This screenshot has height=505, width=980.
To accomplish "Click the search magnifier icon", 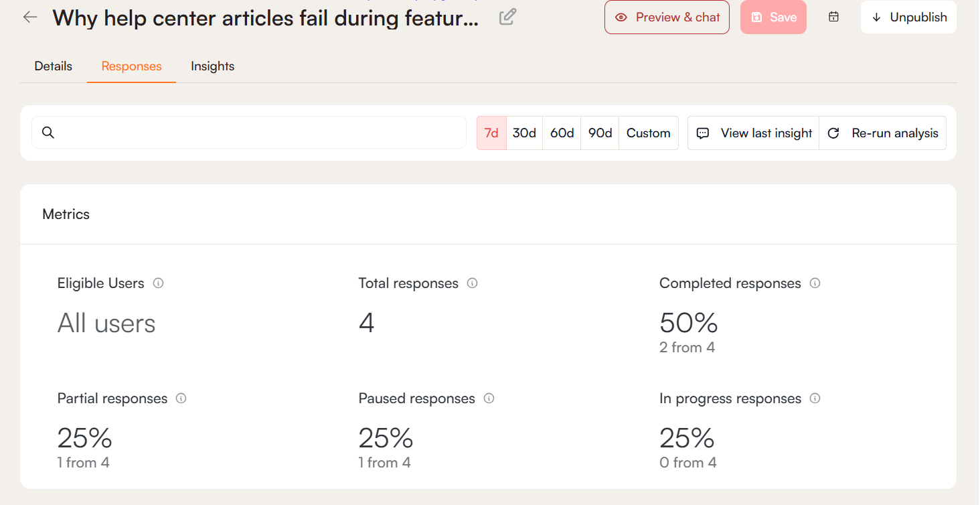I will tap(48, 133).
